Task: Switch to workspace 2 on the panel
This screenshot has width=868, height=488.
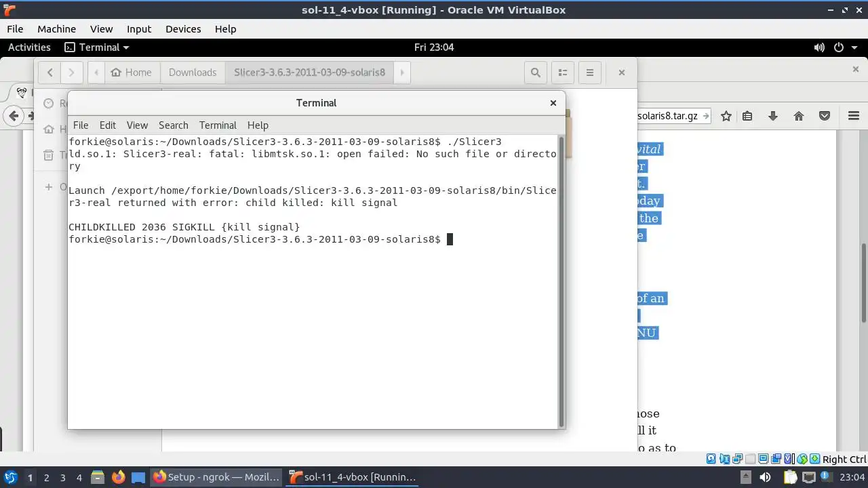Action: click(x=46, y=477)
